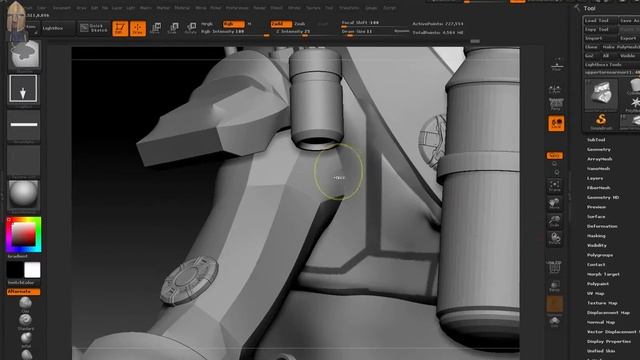Open the alpha selector
The image size is (640, 360).
[24, 125]
